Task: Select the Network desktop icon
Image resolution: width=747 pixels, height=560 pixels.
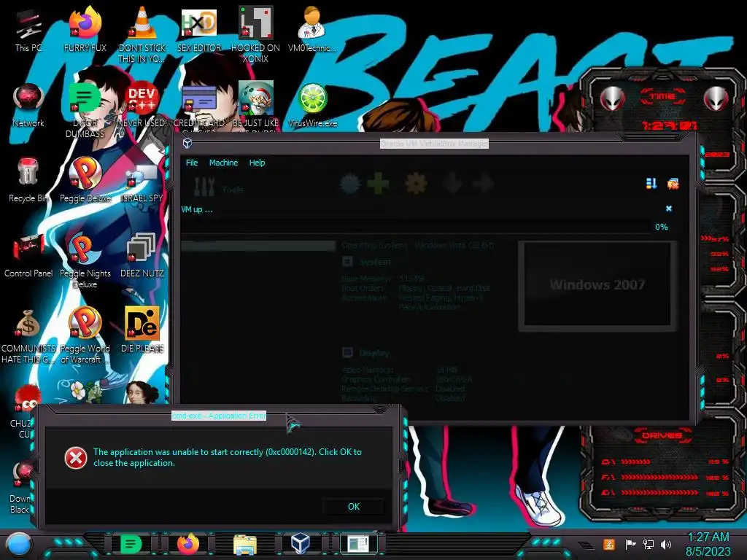Action: 28,106
